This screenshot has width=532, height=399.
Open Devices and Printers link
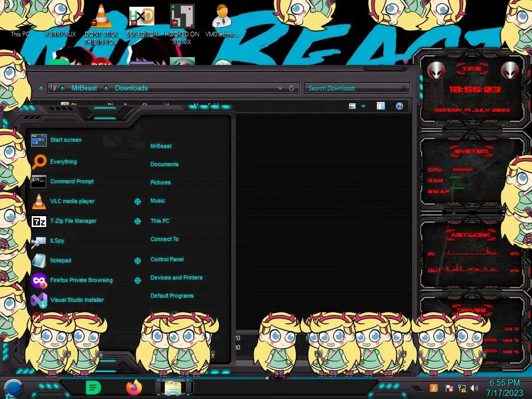click(x=177, y=277)
